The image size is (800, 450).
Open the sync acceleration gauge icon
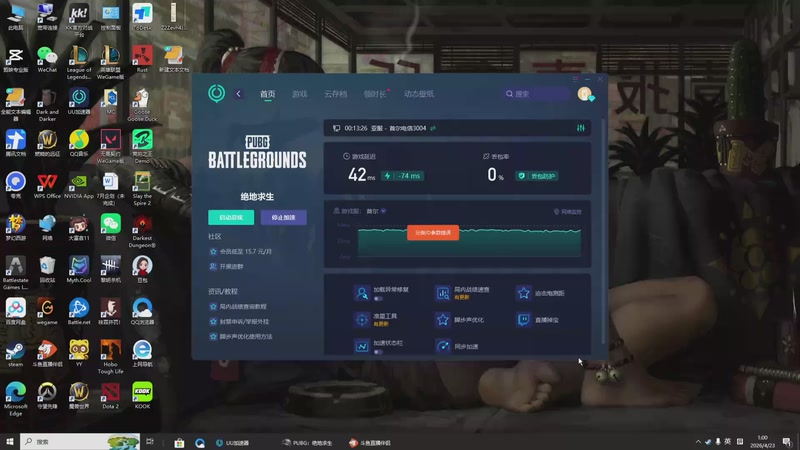coord(442,346)
